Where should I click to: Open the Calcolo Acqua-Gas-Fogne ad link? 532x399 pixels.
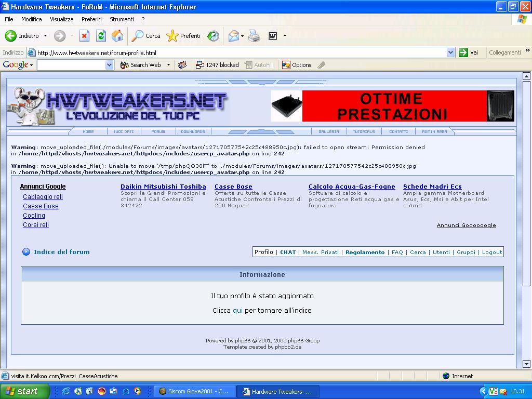click(352, 187)
